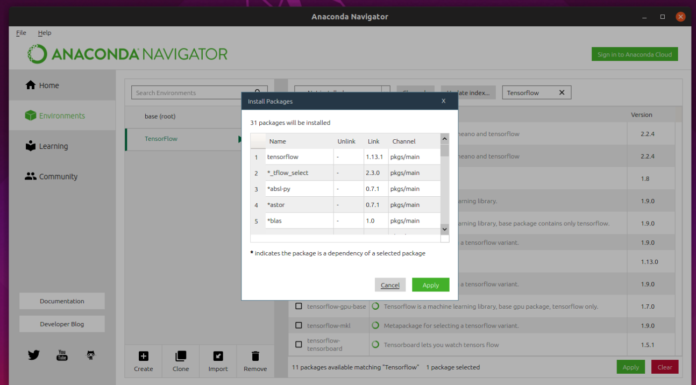The height and width of the screenshot is (385, 696).
Task: Tick the tensorflow-mkl checkbox
Action: 299,325
